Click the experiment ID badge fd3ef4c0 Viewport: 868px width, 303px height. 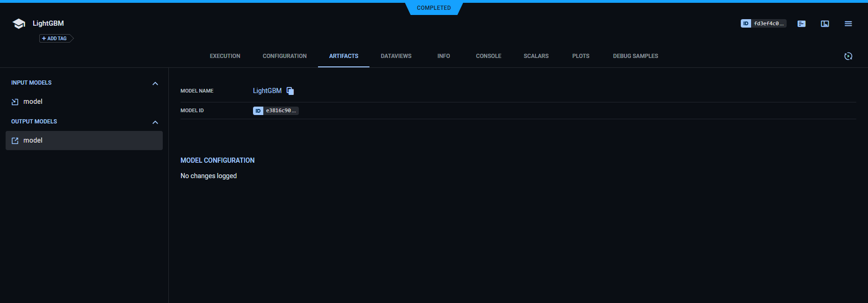pos(763,23)
